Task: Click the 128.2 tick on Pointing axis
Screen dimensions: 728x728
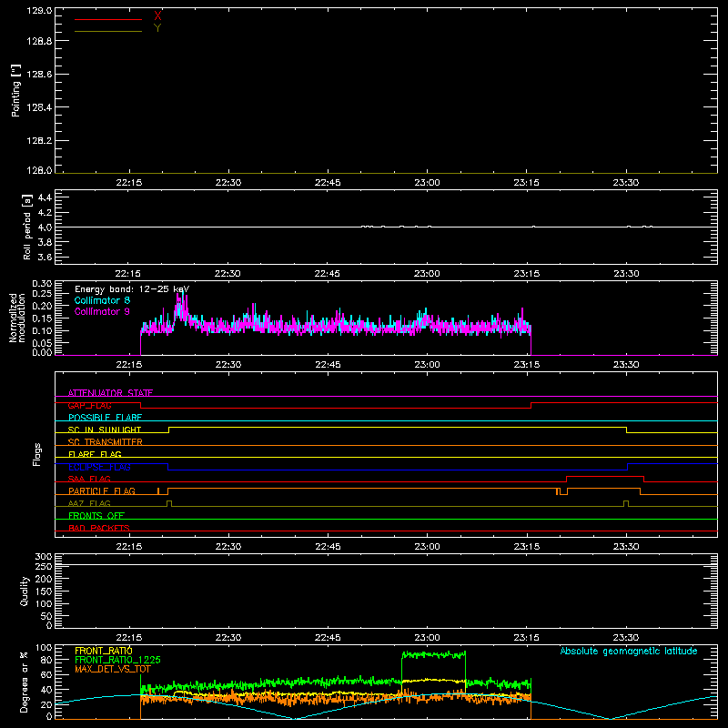Action: point(39,141)
